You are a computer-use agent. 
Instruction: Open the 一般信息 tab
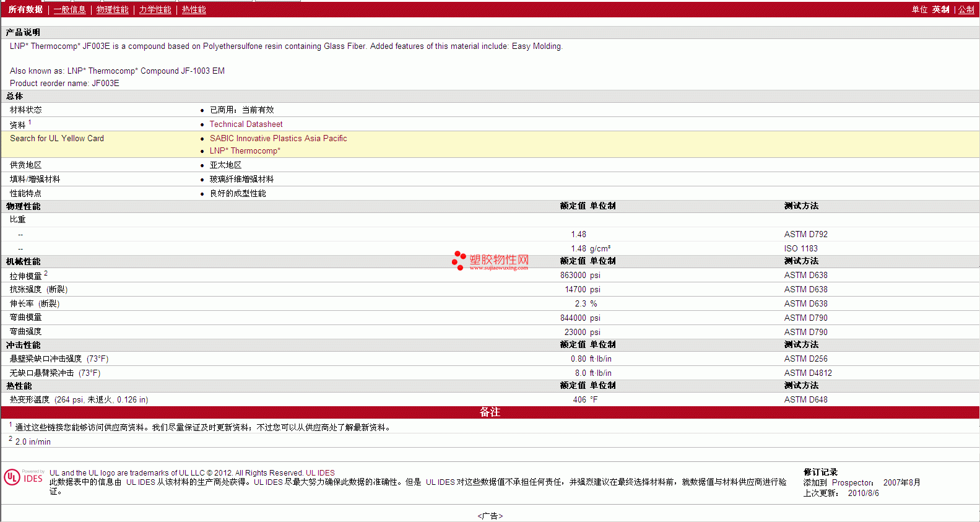[x=69, y=9]
